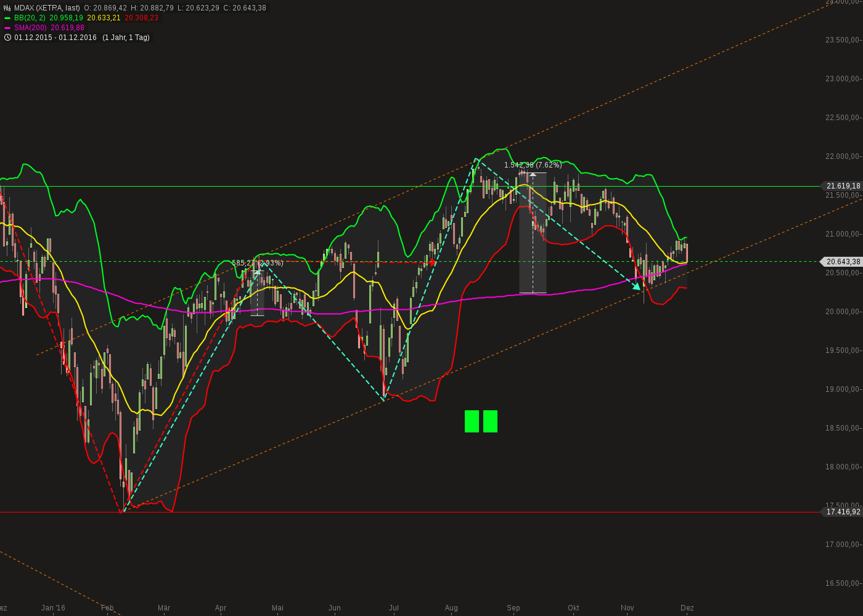
Task: Click the "Nov" label on time axis
Action: click(628, 608)
